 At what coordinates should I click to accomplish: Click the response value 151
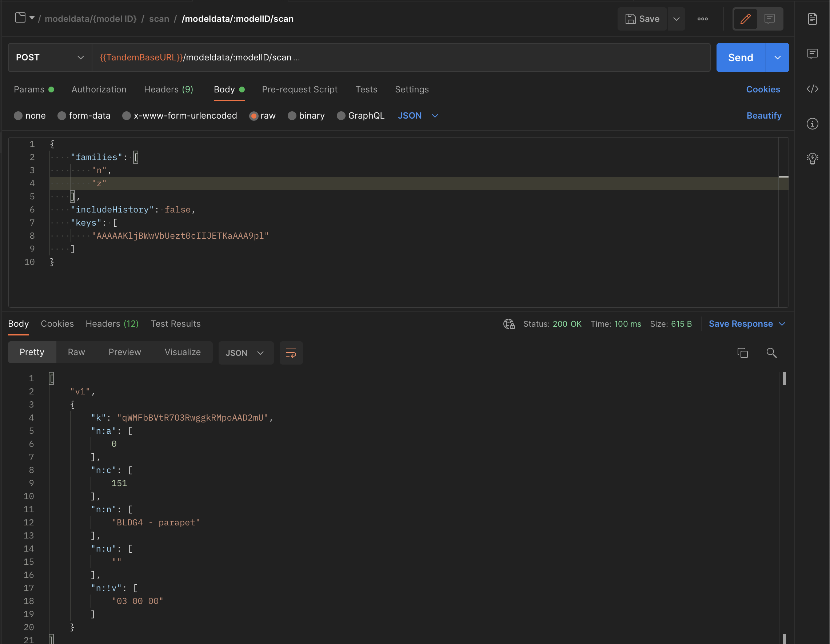tap(119, 483)
